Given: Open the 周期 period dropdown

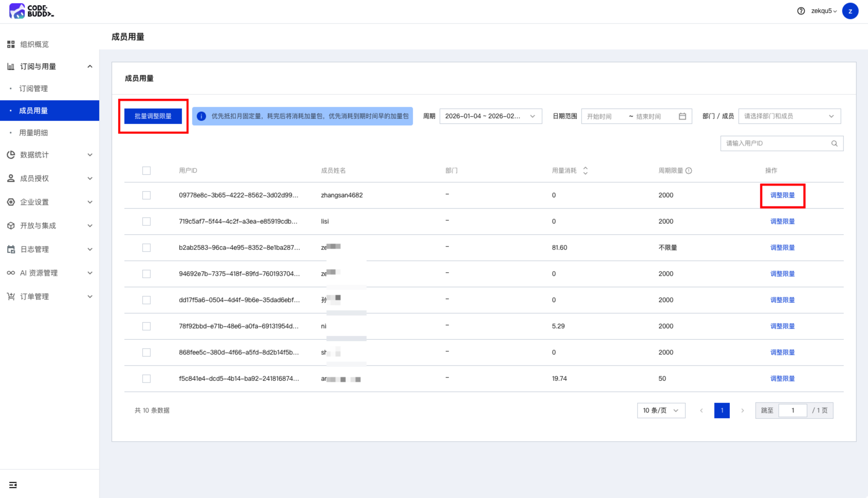Looking at the screenshot, I should [x=490, y=116].
